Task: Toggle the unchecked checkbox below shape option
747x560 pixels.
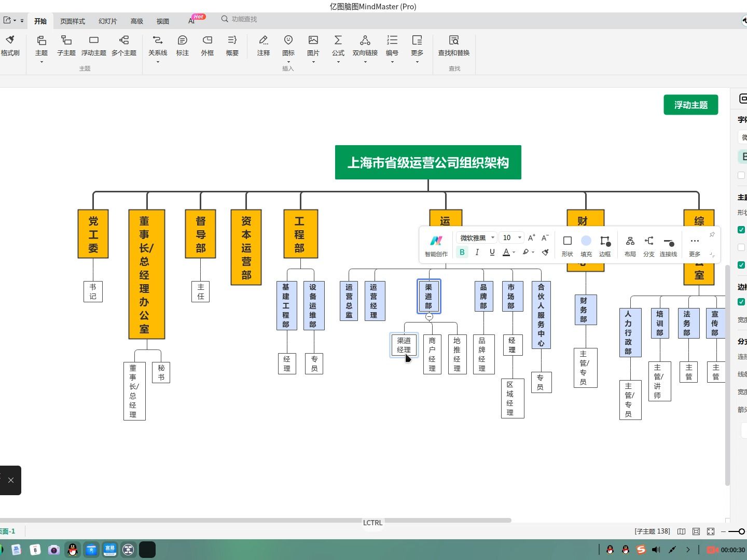Action: point(741,247)
